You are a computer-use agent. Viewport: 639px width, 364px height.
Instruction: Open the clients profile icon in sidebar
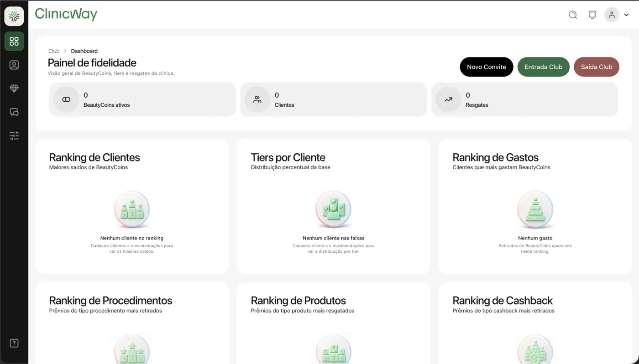point(14,65)
